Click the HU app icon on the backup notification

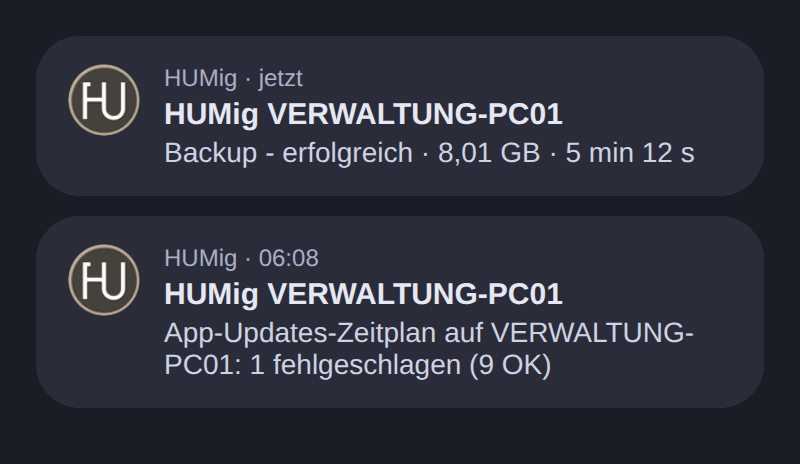[104, 100]
